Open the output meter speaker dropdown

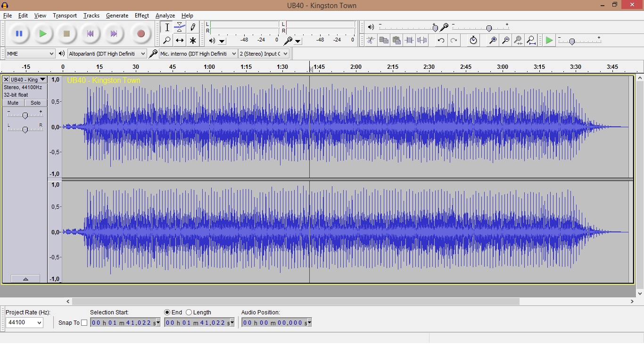pyautogui.click(x=222, y=41)
